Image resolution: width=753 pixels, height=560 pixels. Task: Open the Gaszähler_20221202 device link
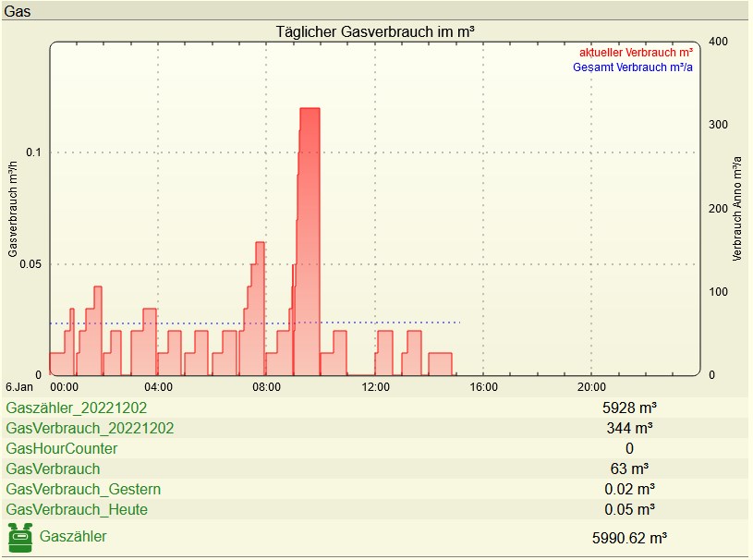[x=77, y=408]
